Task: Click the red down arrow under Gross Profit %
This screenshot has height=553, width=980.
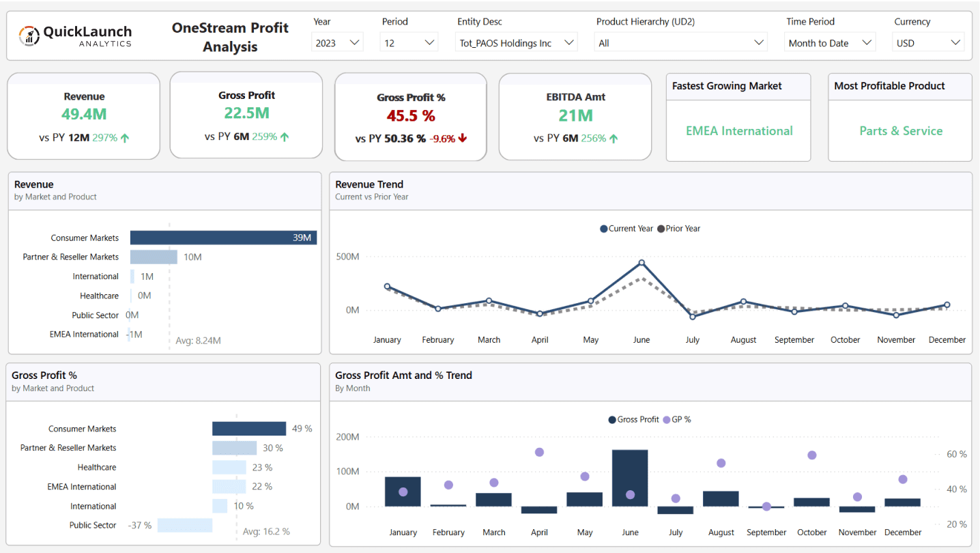Action: (463, 139)
